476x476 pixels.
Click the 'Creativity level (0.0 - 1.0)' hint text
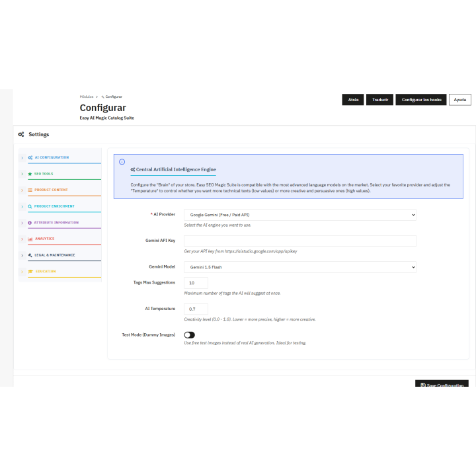pyautogui.click(x=249, y=319)
